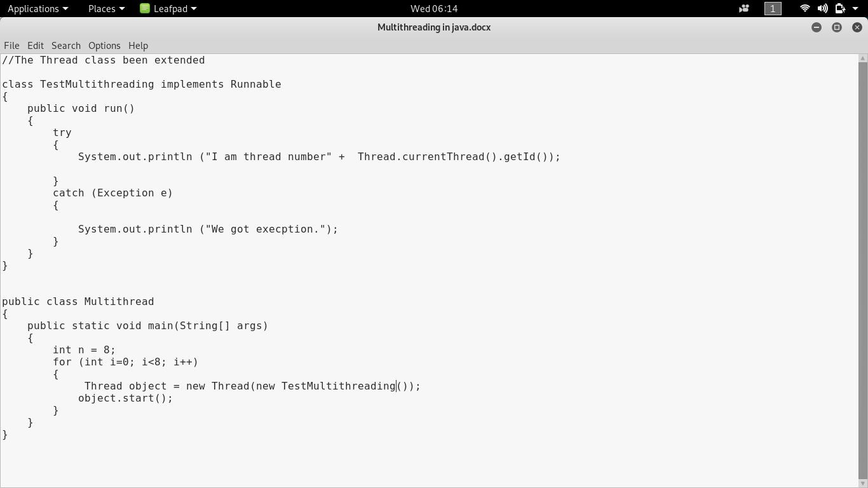Open the Help menu
The width and height of the screenshot is (868, 488).
pyautogui.click(x=138, y=45)
